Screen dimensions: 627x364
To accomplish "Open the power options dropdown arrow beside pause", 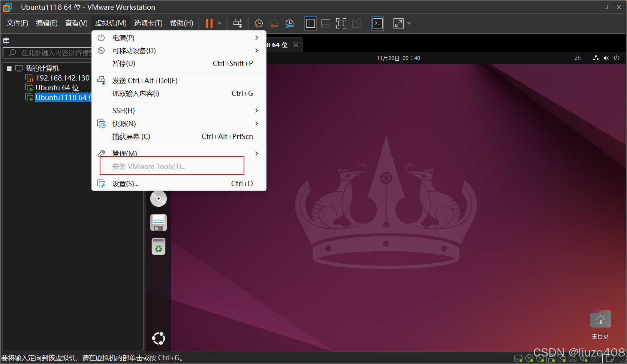I will click(x=220, y=24).
